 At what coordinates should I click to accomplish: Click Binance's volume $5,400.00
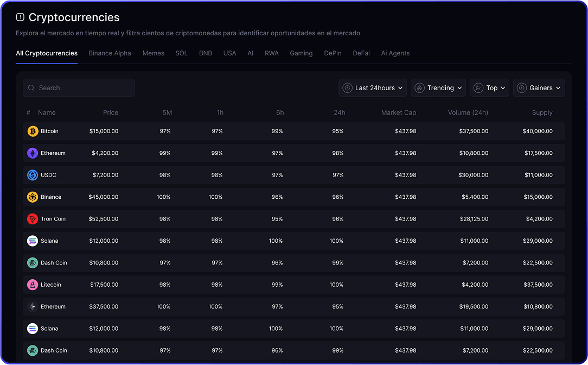pos(475,197)
